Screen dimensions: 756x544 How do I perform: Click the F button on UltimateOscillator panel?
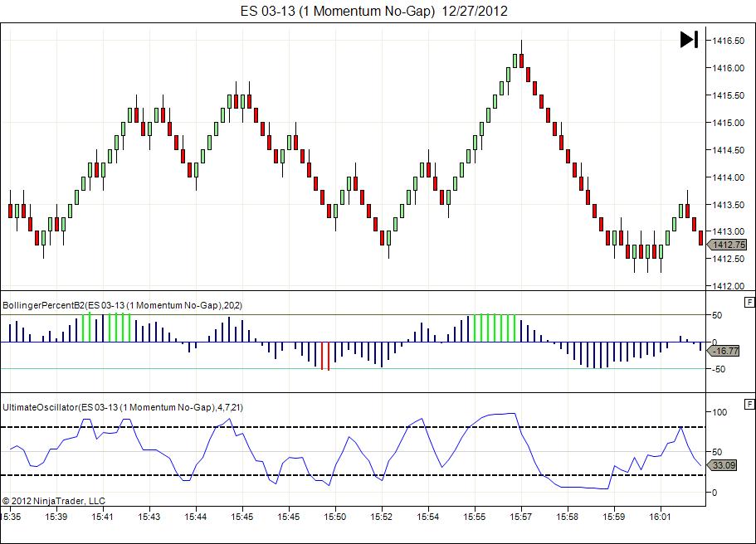(749, 404)
